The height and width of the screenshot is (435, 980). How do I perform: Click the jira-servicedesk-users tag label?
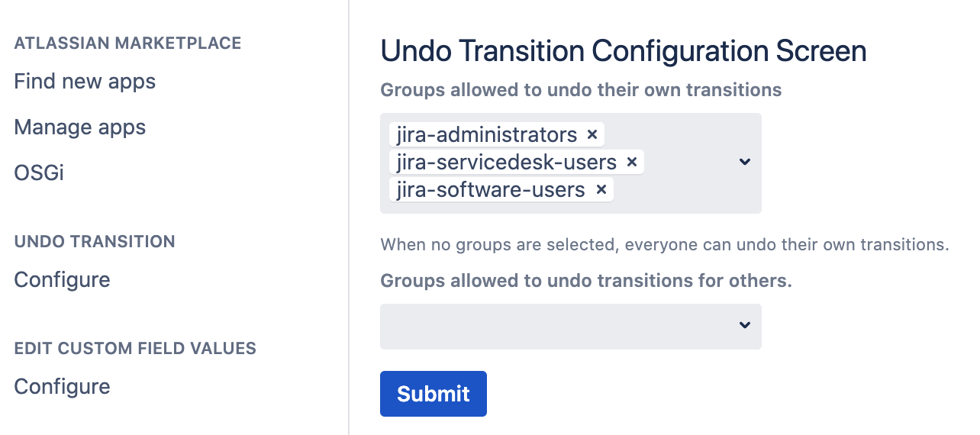(507, 163)
